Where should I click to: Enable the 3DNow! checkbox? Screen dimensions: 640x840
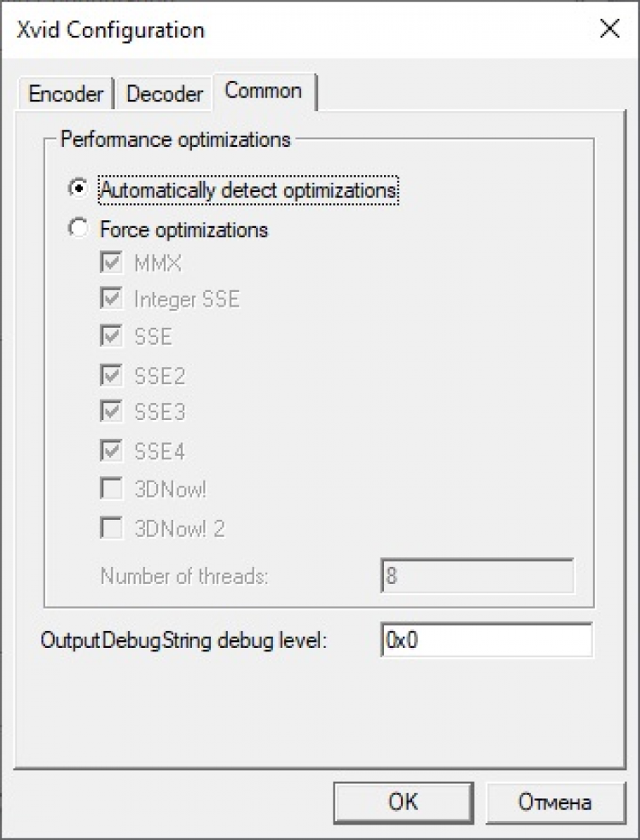pyautogui.click(x=111, y=489)
